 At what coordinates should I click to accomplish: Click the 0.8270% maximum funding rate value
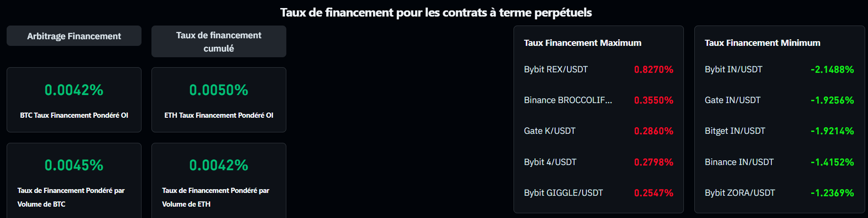(654, 70)
